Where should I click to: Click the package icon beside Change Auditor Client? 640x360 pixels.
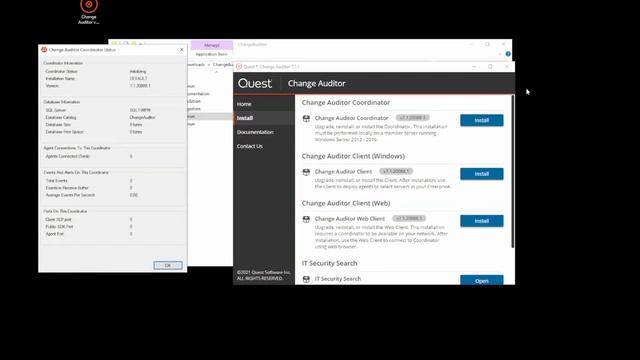(306, 172)
